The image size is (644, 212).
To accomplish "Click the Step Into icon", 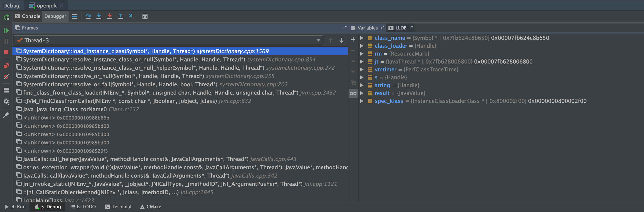I will 99,16.
